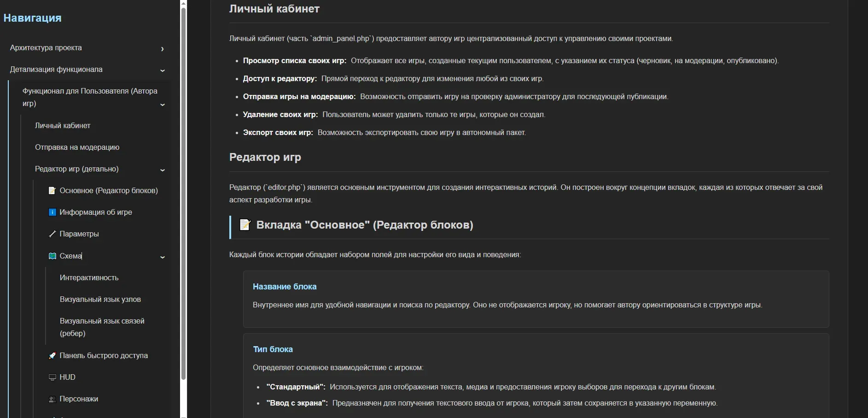Click the Название блока card title

click(285, 287)
